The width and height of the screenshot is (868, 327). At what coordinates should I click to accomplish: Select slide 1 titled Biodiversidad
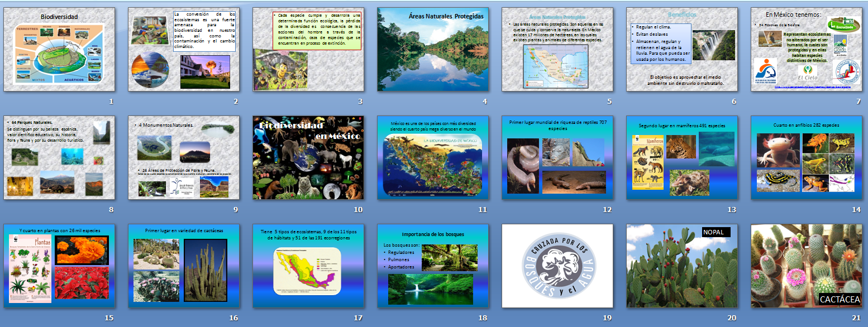coord(59,49)
